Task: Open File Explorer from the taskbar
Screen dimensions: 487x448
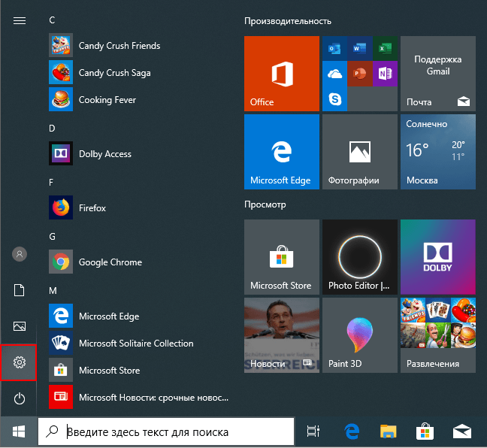Action: pyautogui.click(x=389, y=431)
